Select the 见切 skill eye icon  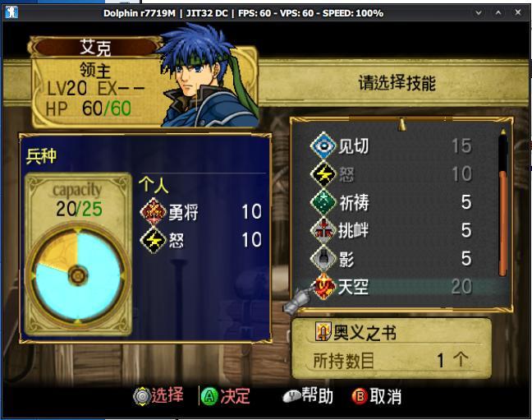tap(323, 146)
